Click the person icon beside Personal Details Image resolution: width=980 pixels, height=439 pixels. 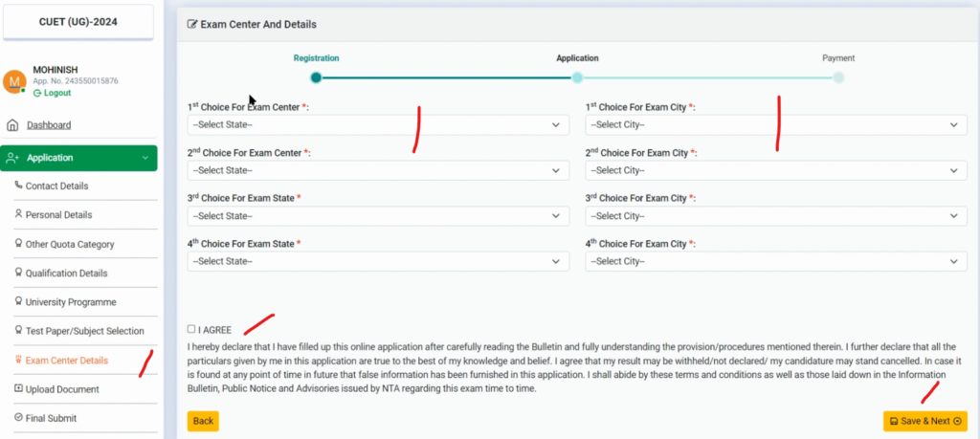point(18,214)
